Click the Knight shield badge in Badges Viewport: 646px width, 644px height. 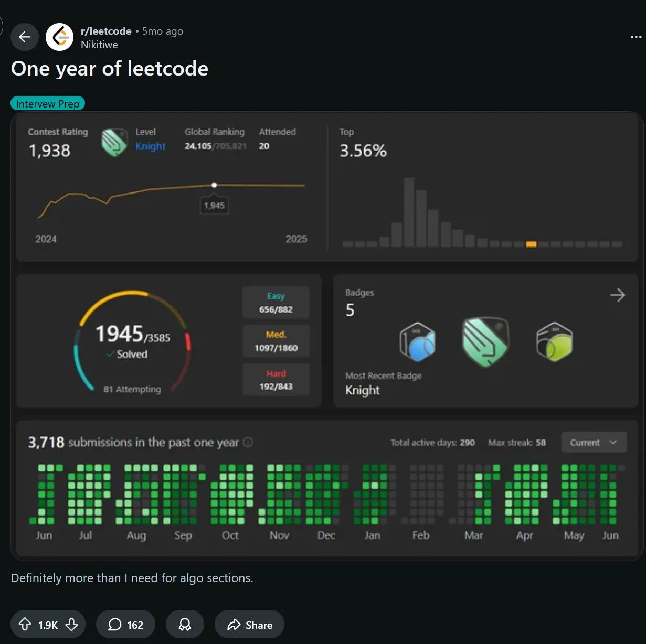tap(485, 341)
